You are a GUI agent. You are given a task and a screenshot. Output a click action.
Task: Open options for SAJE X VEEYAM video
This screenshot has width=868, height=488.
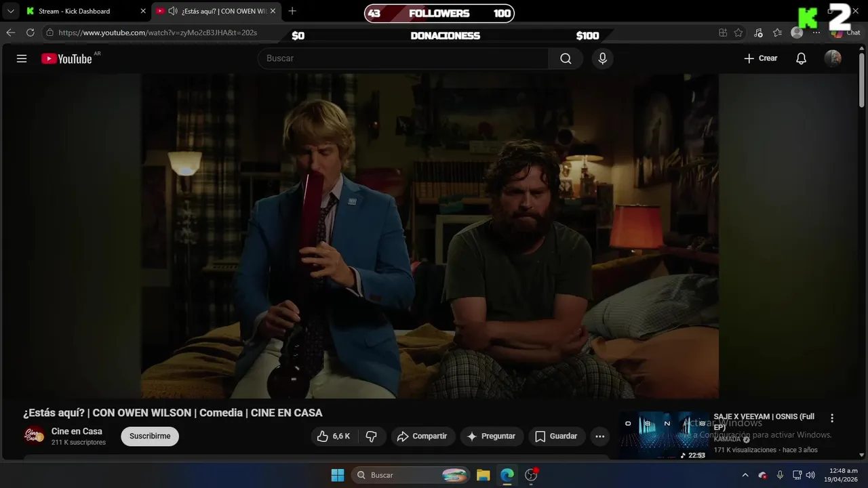coord(832,418)
